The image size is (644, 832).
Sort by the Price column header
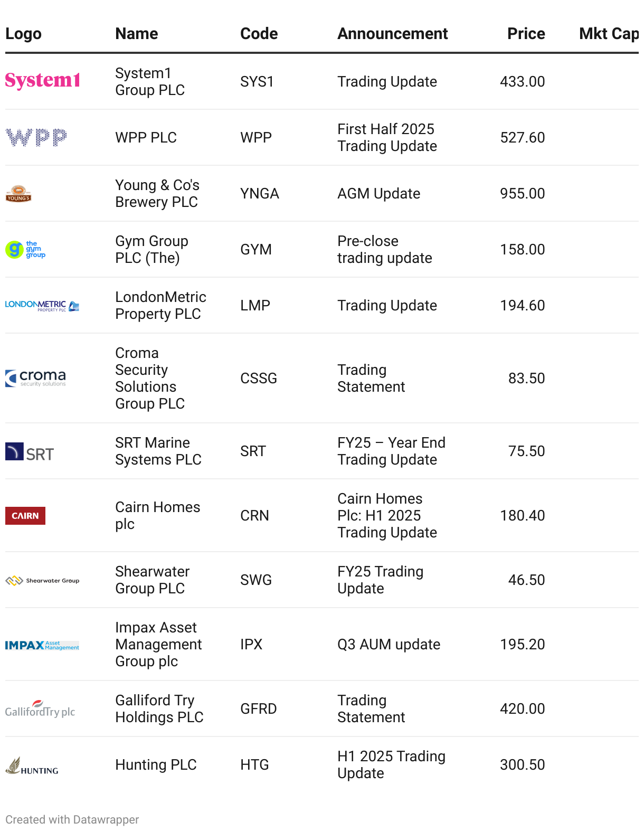[x=526, y=34]
